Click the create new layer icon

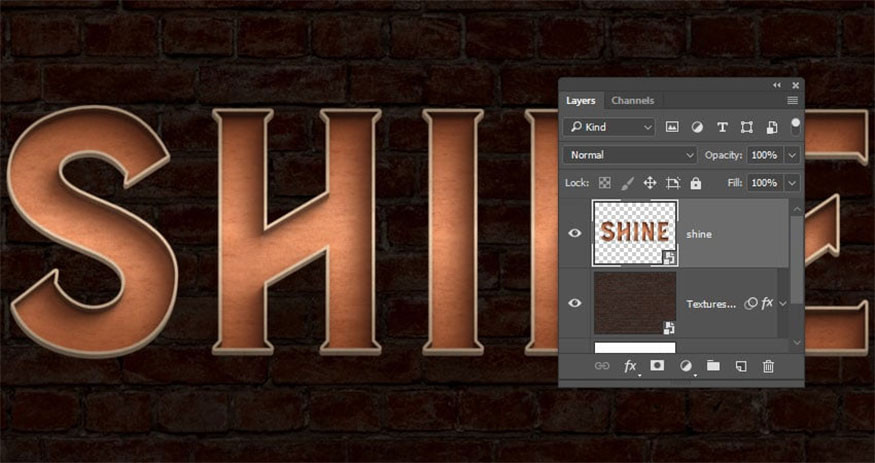[x=741, y=367]
